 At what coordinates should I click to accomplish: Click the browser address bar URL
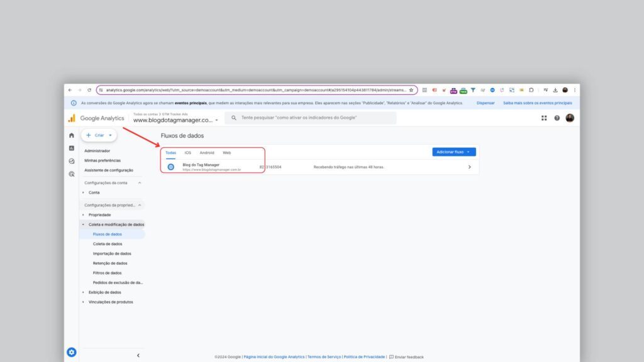[x=256, y=90]
